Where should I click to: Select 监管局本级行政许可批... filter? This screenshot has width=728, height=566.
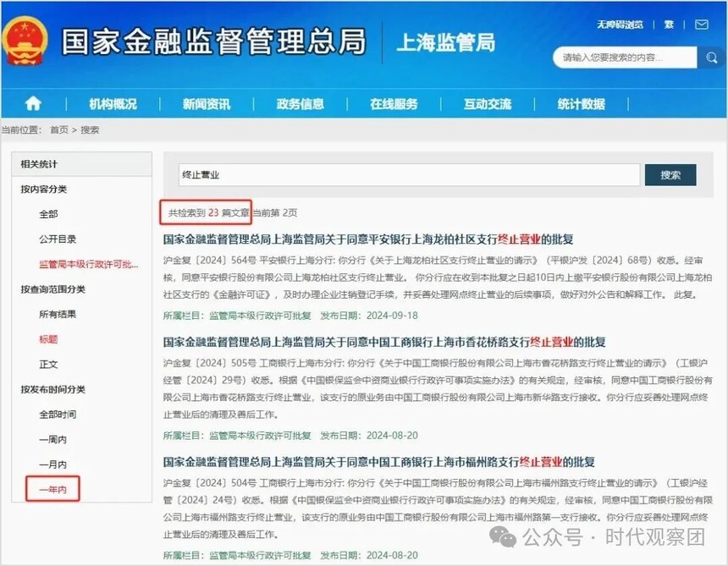[89, 264]
